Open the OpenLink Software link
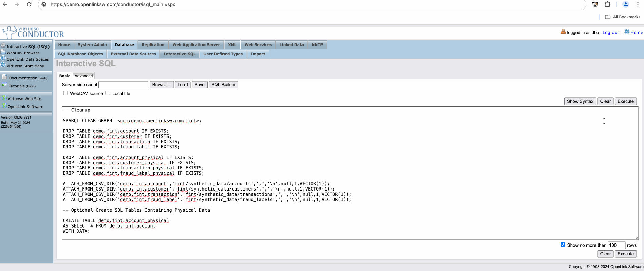 [x=25, y=107]
